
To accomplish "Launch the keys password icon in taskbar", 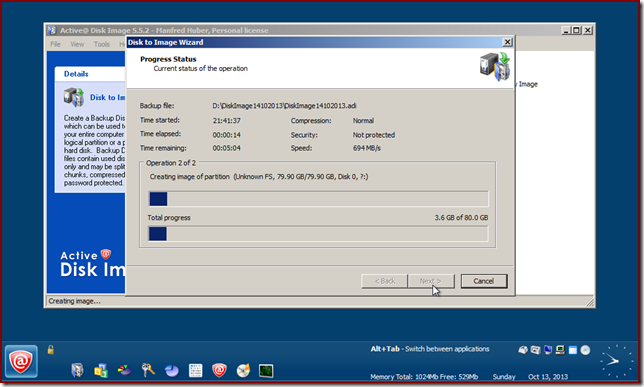I will [x=148, y=370].
